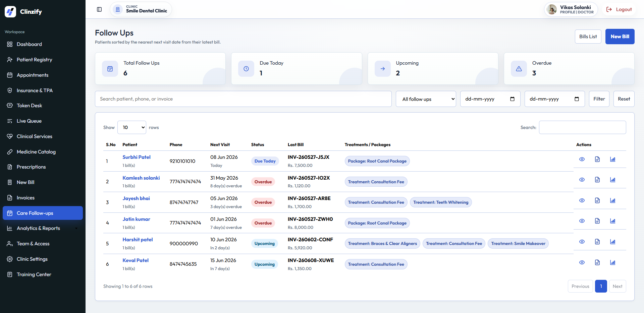This screenshot has width=644, height=313.
Task: Focus the table Search input box
Action: (582, 127)
